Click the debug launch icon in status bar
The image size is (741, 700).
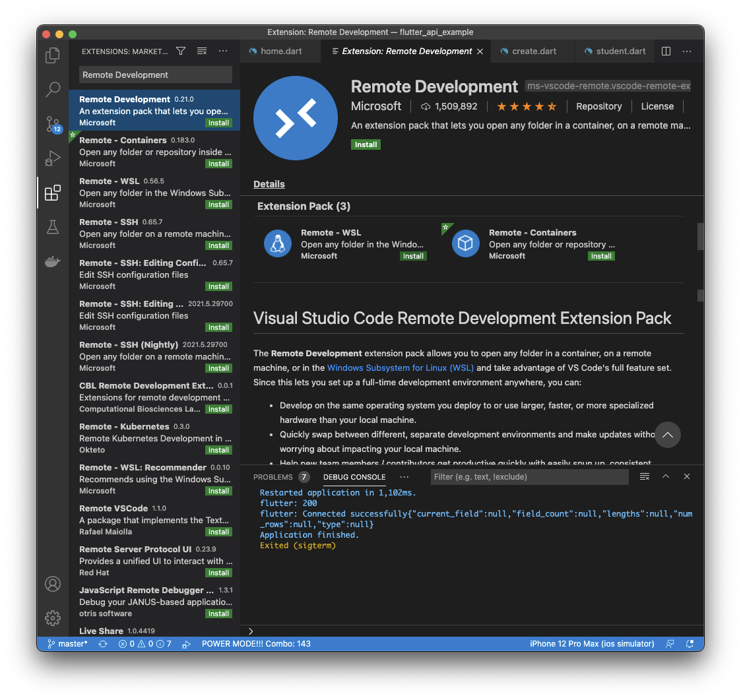coord(186,644)
